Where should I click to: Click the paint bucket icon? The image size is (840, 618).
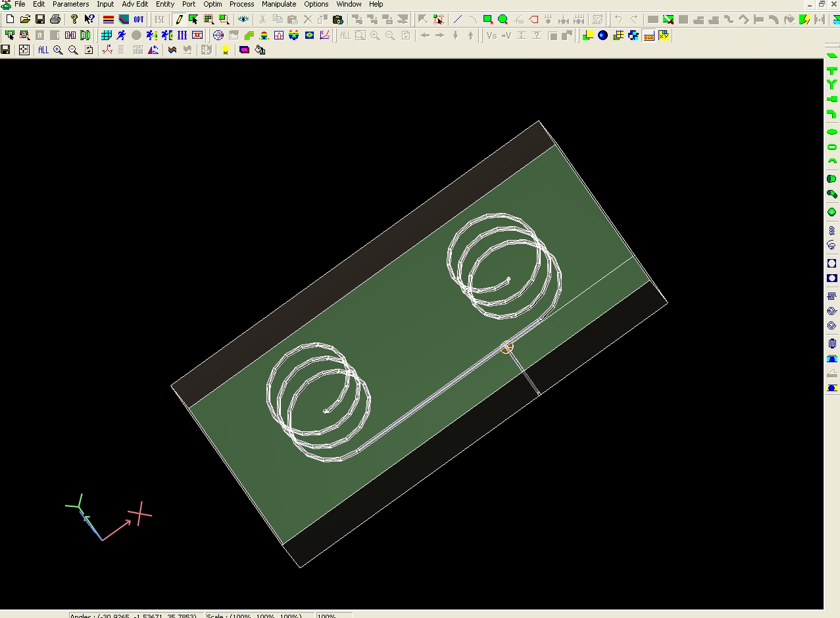tap(260, 50)
